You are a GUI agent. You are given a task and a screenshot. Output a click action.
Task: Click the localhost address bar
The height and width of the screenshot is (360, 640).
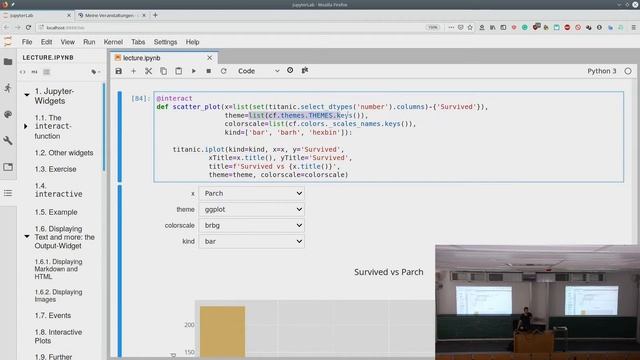tap(229, 27)
